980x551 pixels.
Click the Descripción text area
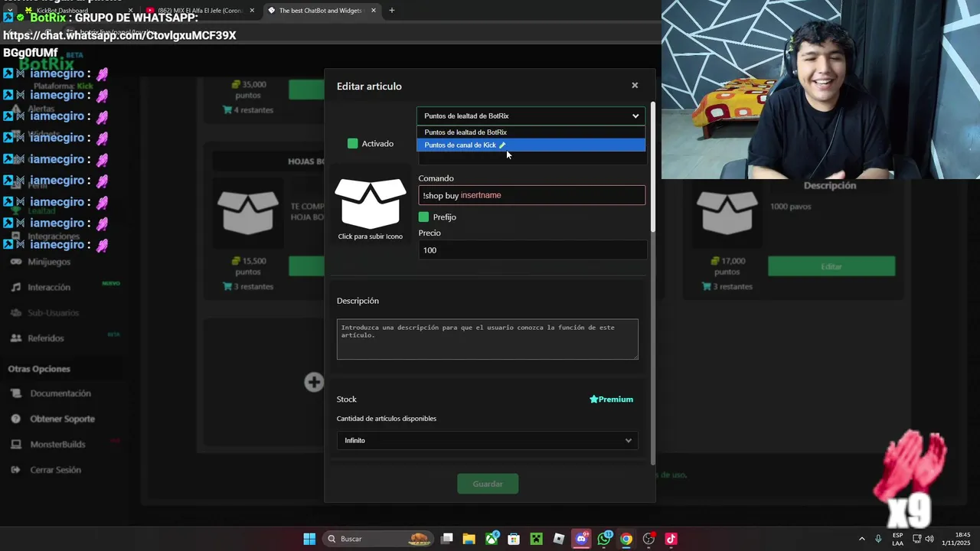point(487,339)
